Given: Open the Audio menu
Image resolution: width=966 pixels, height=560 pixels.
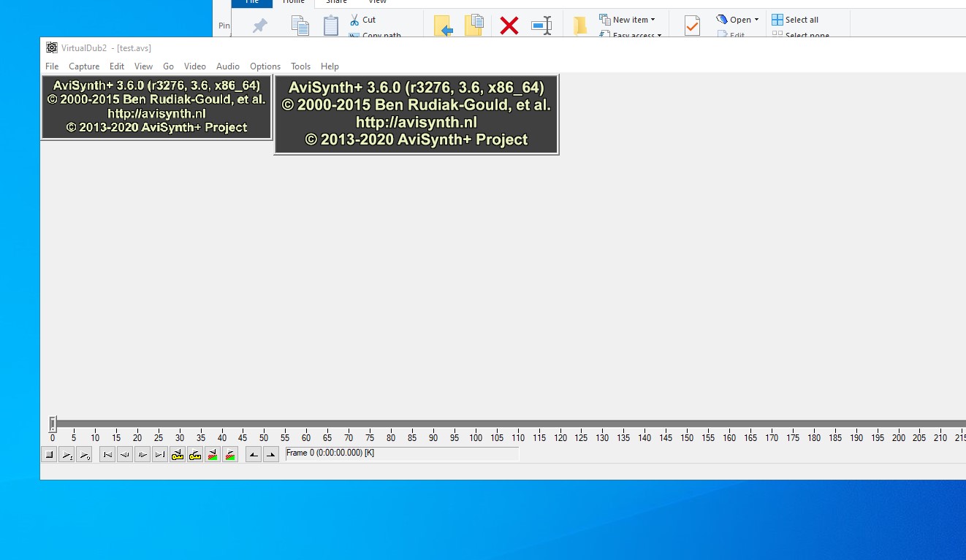Looking at the screenshot, I should [228, 66].
